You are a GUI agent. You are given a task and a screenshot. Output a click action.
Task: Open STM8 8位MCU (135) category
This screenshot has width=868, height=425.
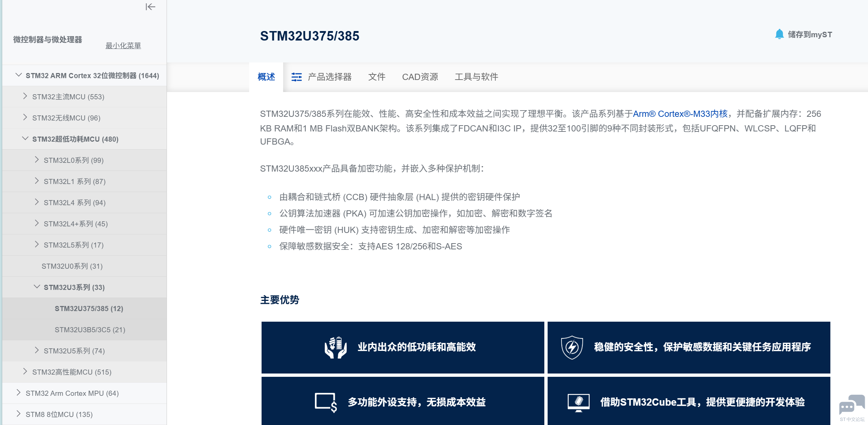pos(84,414)
